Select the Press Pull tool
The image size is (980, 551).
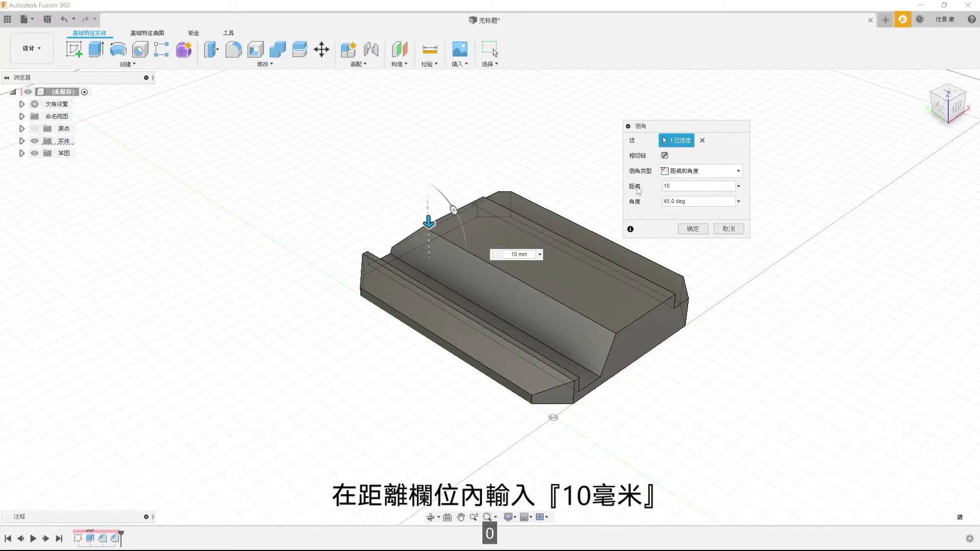[x=211, y=49]
